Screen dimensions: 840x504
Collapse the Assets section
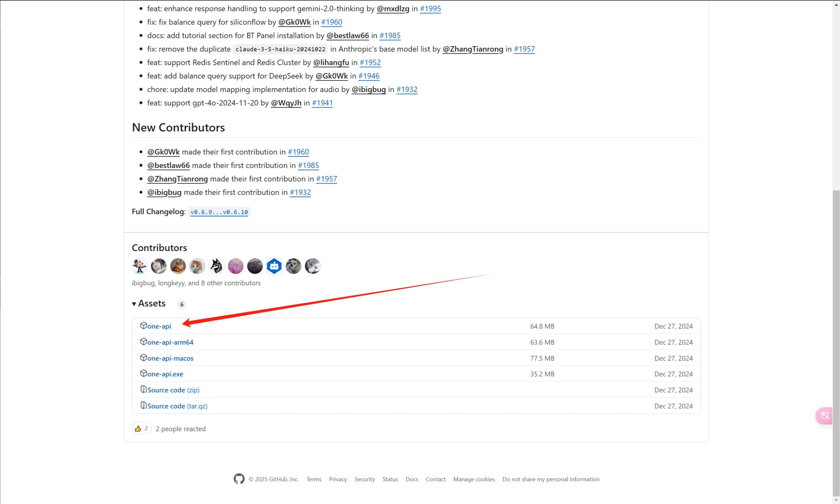149,303
